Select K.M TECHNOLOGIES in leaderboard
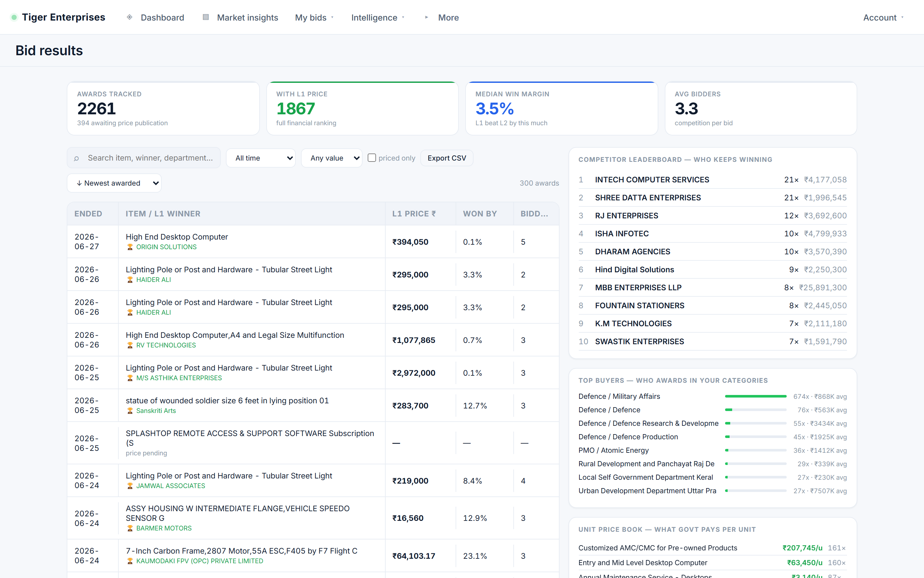This screenshot has height=578, width=924. pyautogui.click(x=713, y=323)
